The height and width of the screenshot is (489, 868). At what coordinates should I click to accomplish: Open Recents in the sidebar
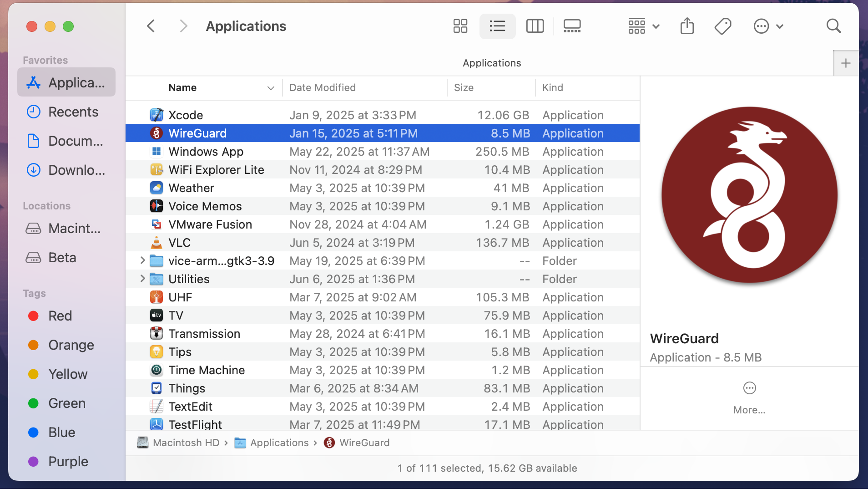click(66, 112)
